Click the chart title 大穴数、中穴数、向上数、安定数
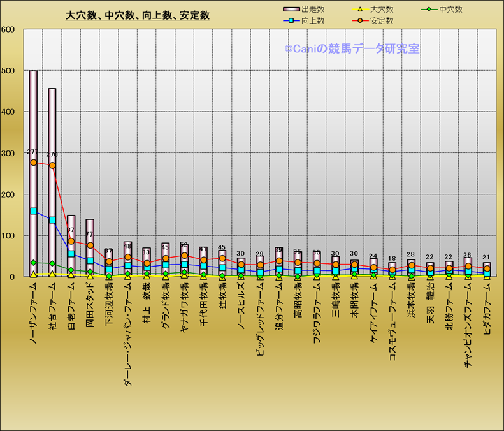Viewport: 504px width, 431px height. coord(138,15)
